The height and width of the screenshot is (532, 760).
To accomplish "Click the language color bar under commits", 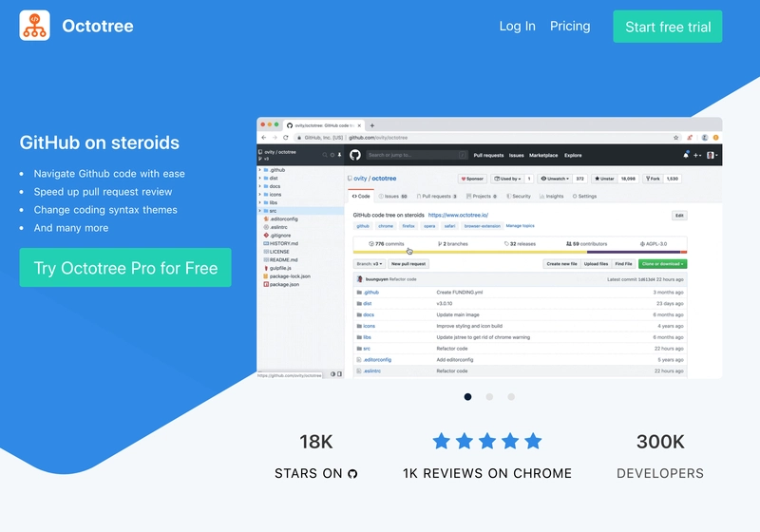I will click(x=520, y=252).
